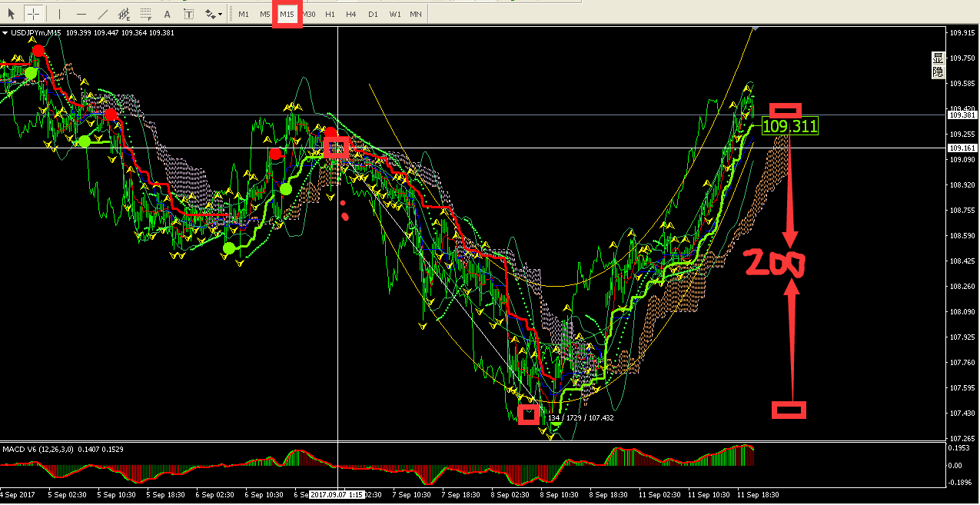Click the 109.311 price label
This screenshot has width=980, height=505.
click(x=789, y=126)
